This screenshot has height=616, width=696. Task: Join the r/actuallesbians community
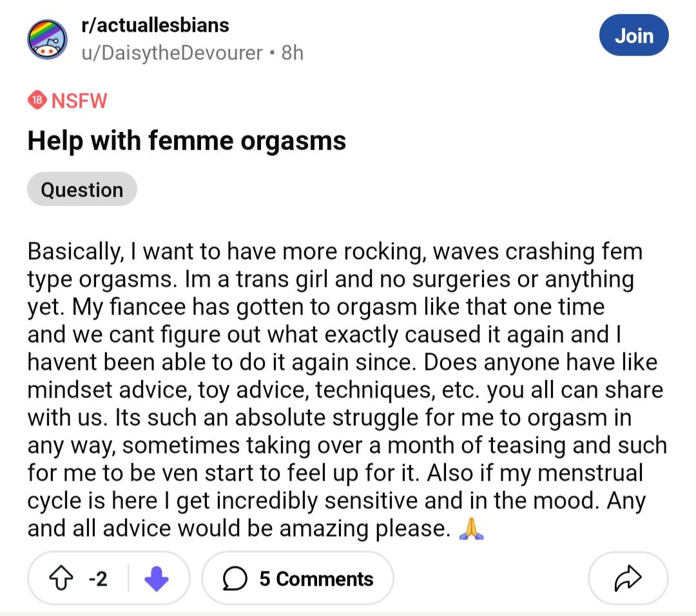tap(634, 35)
